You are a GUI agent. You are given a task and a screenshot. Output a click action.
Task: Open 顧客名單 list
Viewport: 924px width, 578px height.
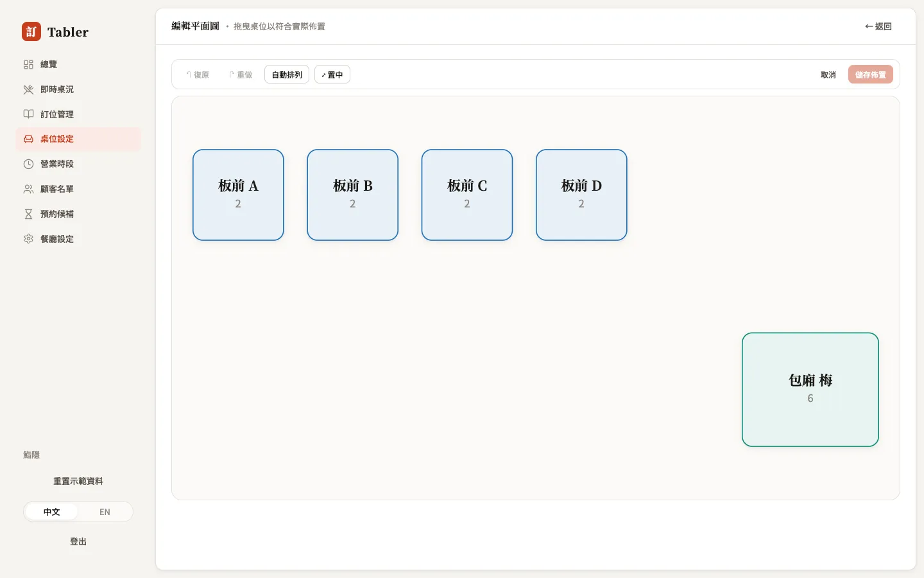78,189
